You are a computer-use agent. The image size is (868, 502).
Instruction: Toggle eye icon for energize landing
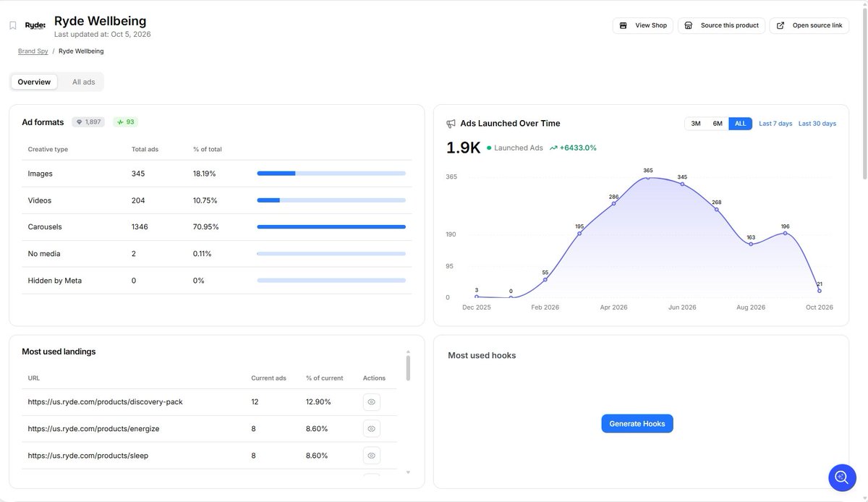371,429
